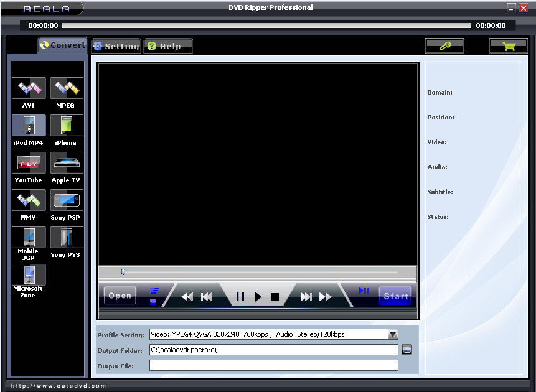Pick the iPhone conversion preset
536x392 pixels.
tap(66, 126)
